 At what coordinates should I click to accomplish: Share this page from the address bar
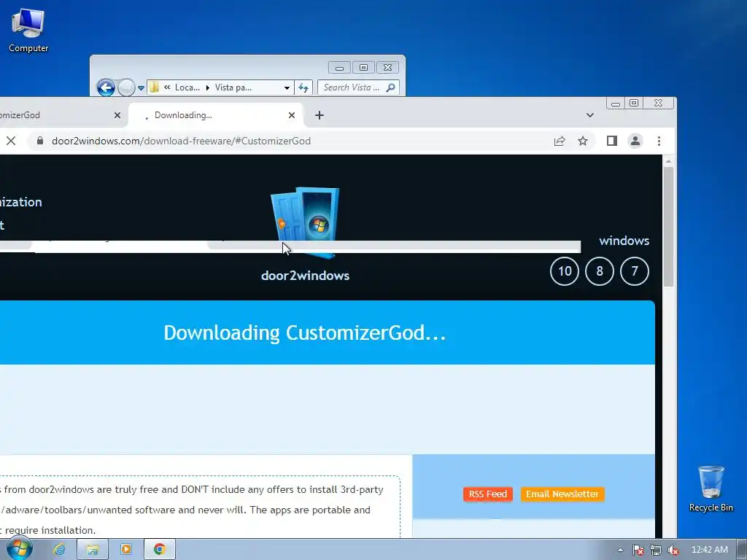point(560,141)
